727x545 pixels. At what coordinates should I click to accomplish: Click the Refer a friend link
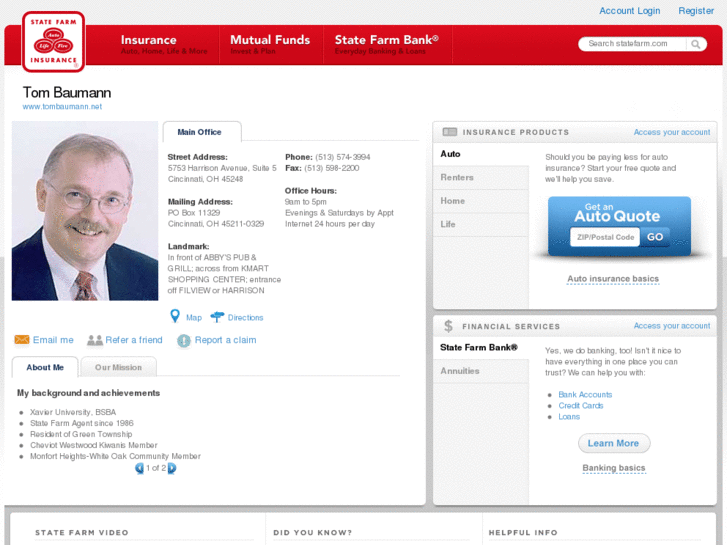pos(134,340)
